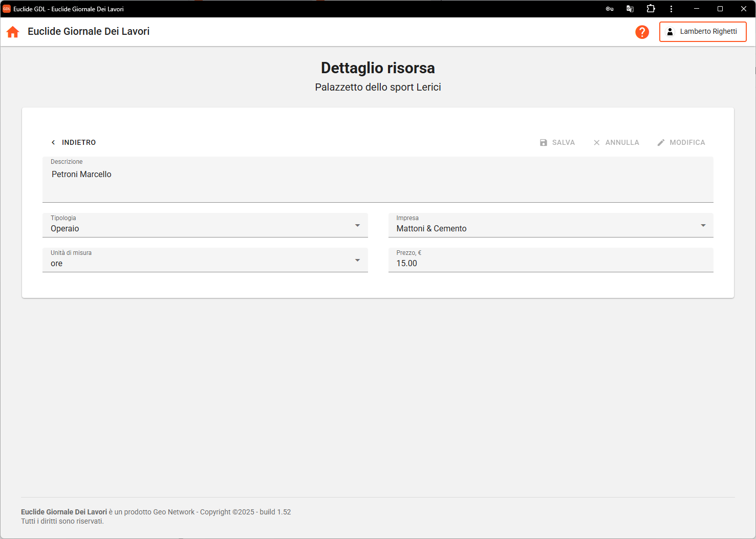Click the user avatar icon beside Lamberto Righetti

coord(669,32)
